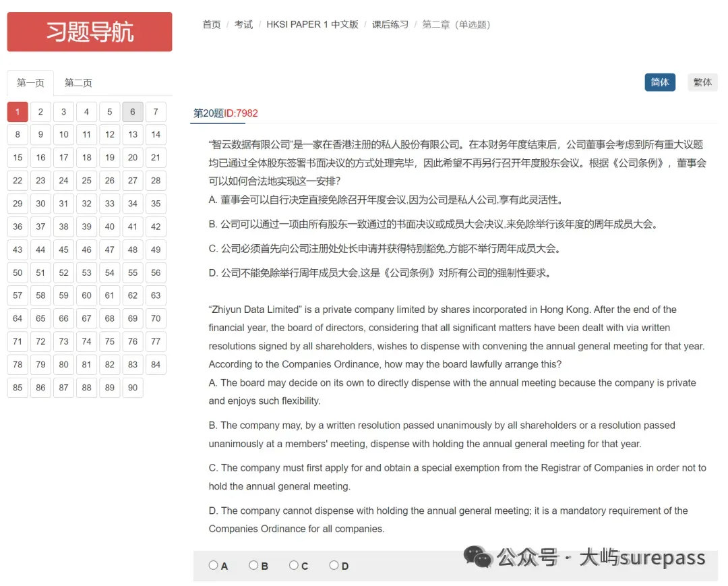Viewport: 728px width, 586px height.
Task: Select answer option D radio button
Action: 334,564
